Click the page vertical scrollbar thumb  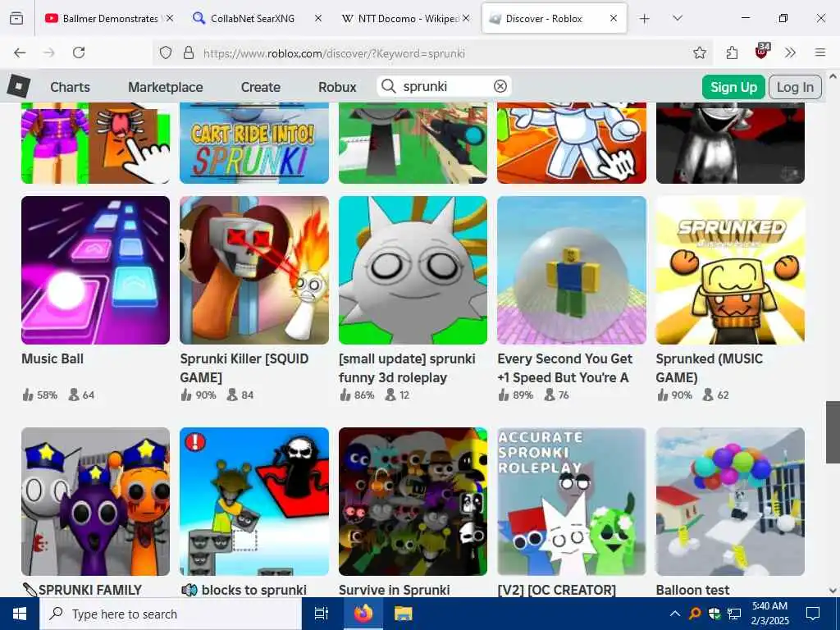(x=833, y=431)
